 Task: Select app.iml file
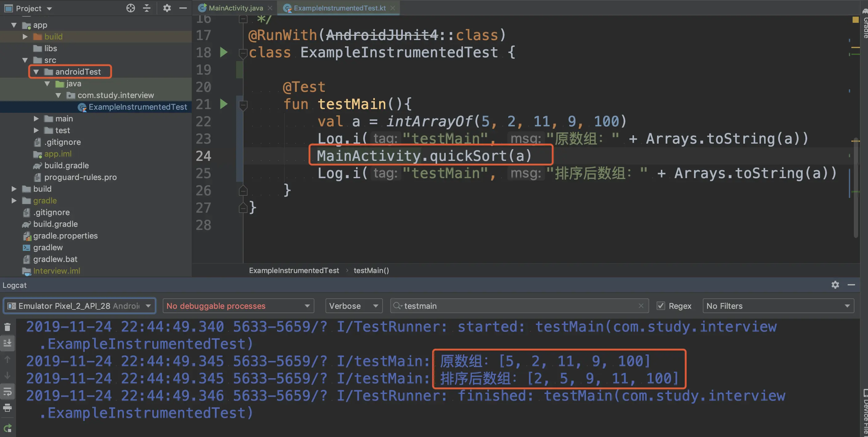[x=58, y=154]
